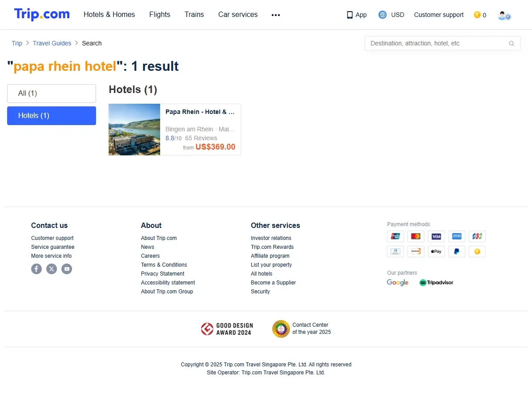
Task: Open Terms & Conditions link
Action: click(x=164, y=264)
